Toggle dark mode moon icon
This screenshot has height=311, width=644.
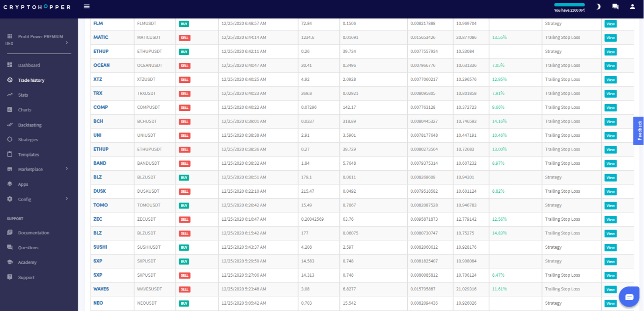[x=598, y=7]
